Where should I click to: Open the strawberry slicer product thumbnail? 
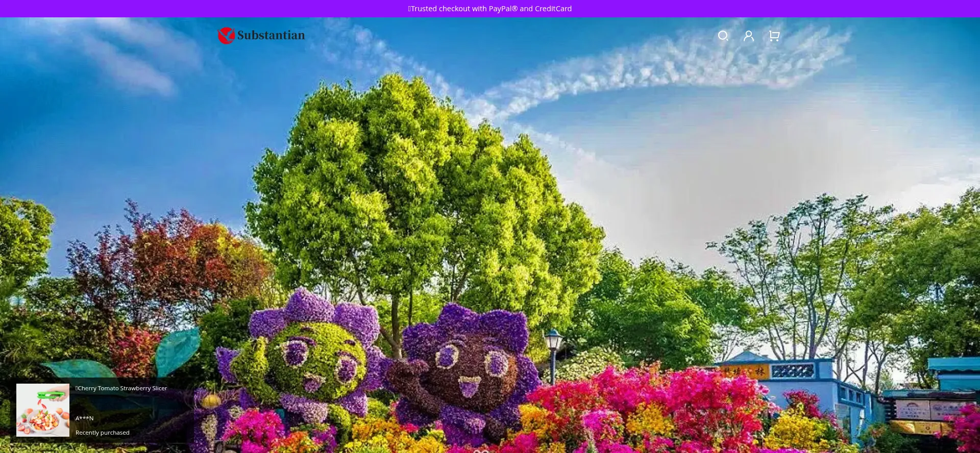tap(43, 410)
